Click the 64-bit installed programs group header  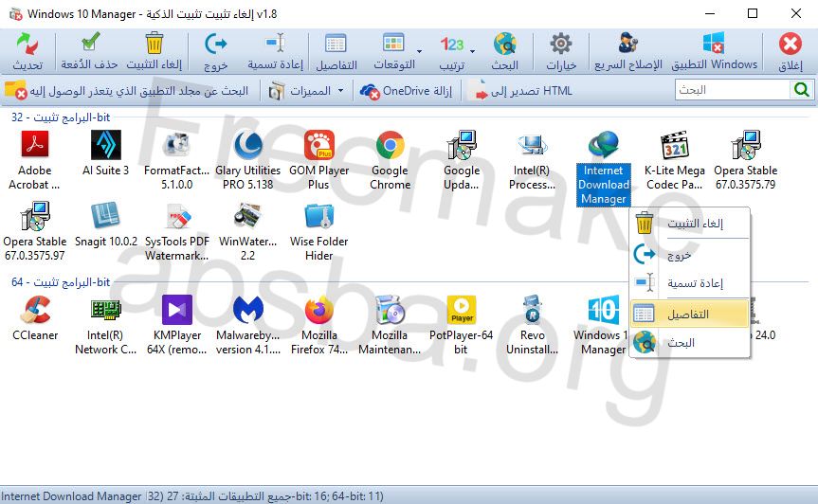pyautogui.click(x=61, y=282)
